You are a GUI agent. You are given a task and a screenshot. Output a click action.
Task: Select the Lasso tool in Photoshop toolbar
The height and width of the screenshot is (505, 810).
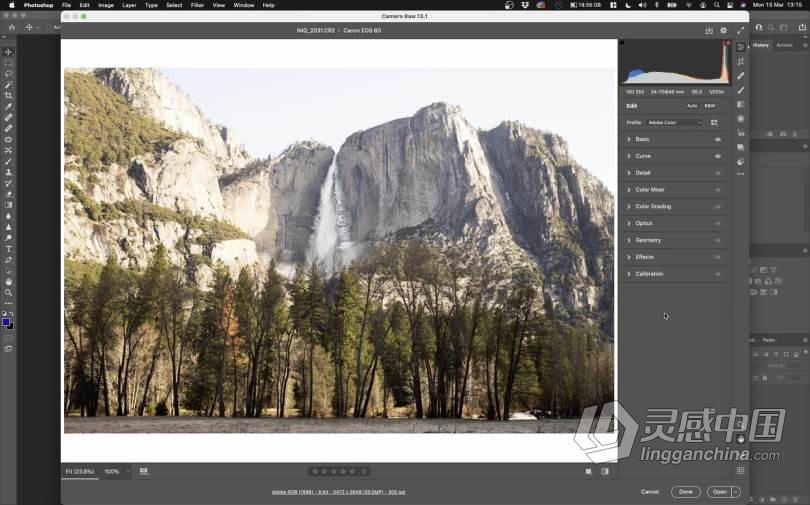[8, 74]
